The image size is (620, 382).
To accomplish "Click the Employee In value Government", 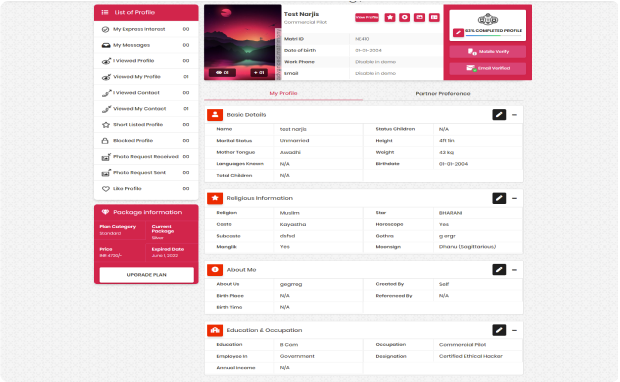I will click(297, 356).
